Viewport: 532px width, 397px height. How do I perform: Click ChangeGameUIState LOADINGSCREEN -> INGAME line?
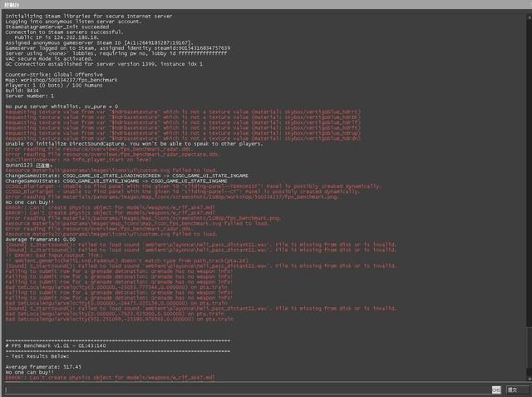coord(126,176)
